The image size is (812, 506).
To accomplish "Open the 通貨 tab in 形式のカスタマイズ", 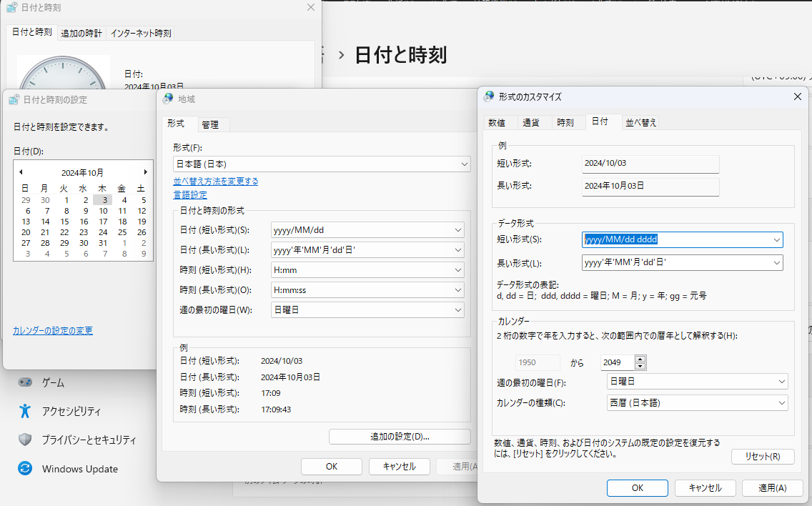I will click(x=532, y=122).
